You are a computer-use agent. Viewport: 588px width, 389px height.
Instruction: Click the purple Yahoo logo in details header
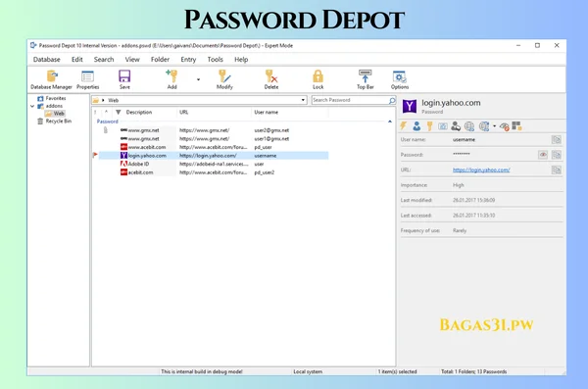pyautogui.click(x=409, y=106)
